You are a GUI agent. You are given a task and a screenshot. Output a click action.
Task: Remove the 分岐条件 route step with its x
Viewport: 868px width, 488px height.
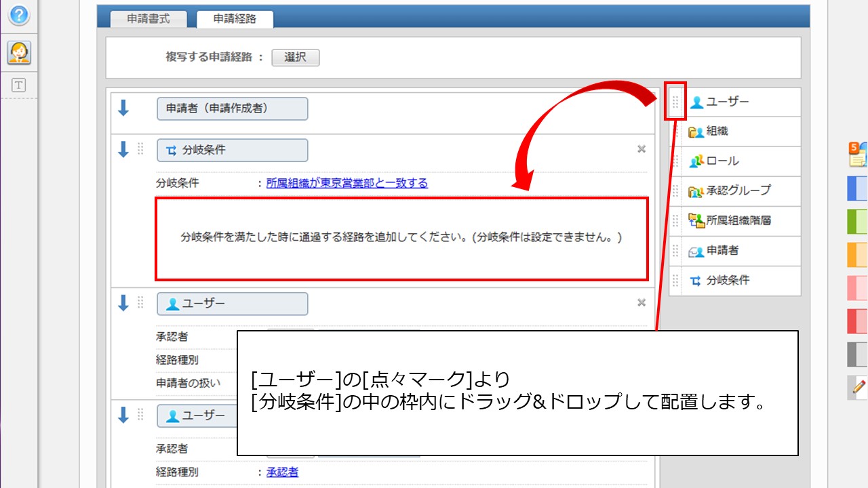(642, 149)
